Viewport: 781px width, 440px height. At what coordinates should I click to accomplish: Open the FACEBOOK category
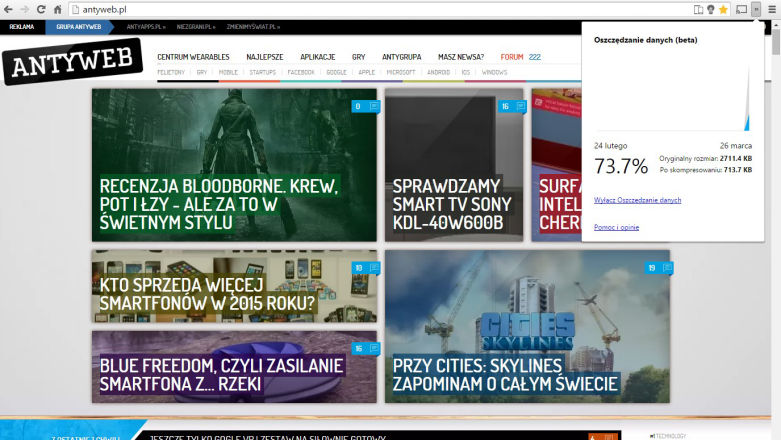(301, 72)
